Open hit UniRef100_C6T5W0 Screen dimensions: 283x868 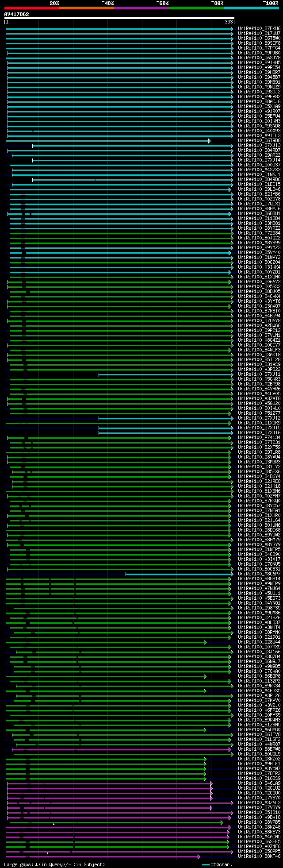pyautogui.click(x=259, y=38)
